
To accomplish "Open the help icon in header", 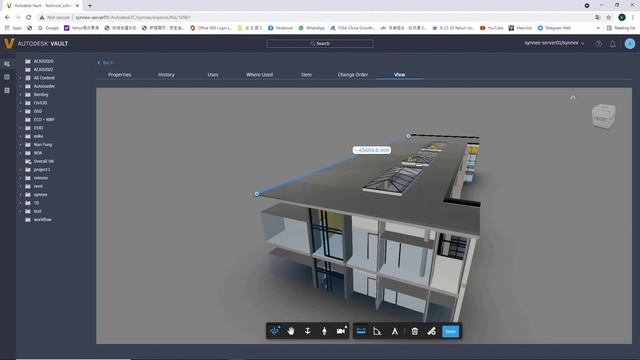I will [598, 44].
